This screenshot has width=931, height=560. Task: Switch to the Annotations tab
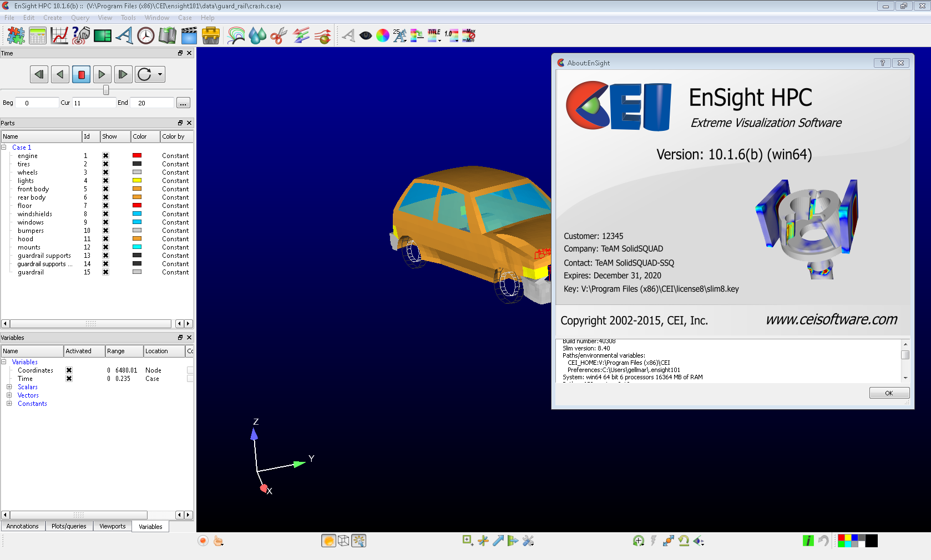pyautogui.click(x=23, y=526)
